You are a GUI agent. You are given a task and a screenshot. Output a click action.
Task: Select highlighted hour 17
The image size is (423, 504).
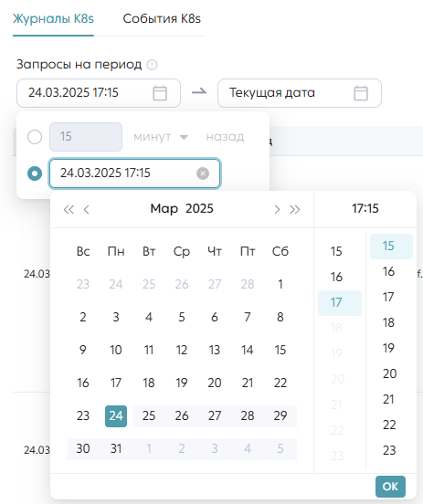click(x=340, y=303)
